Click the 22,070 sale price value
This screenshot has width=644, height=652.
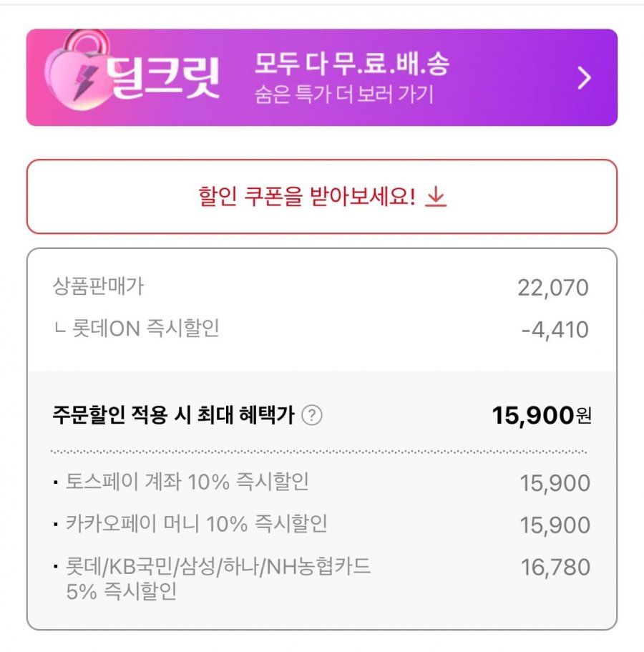[x=553, y=288]
